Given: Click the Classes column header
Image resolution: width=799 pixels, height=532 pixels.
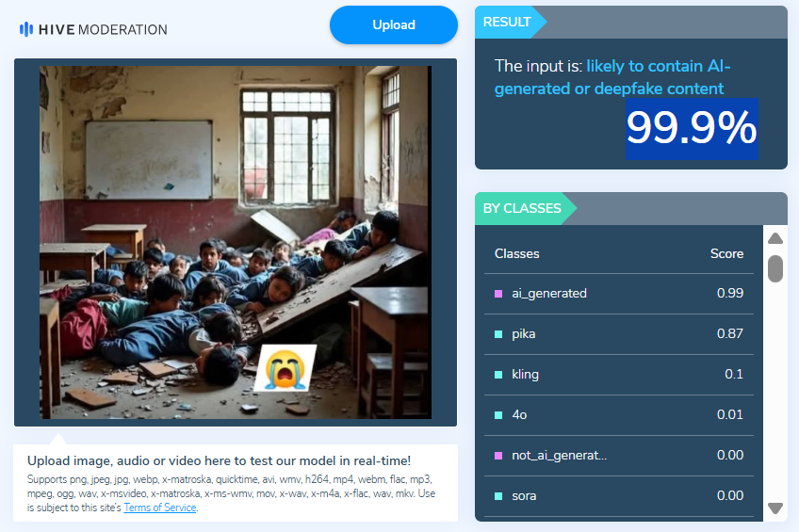Looking at the screenshot, I should (x=517, y=253).
